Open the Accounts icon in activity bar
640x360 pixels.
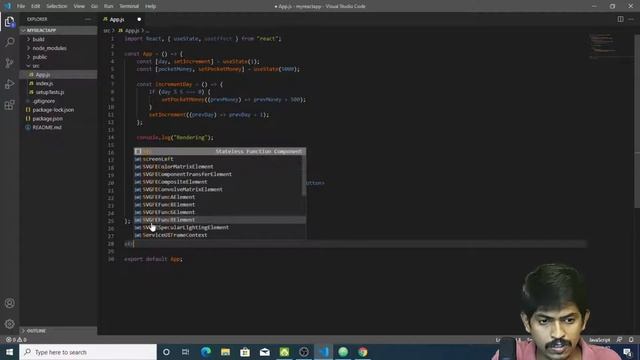coord(9,303)
